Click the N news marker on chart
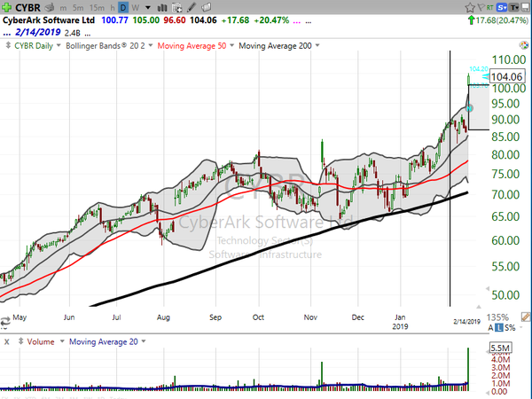 [469, 108]
